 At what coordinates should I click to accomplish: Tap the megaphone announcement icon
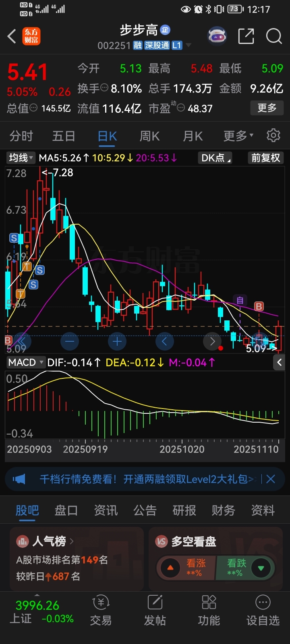pyautogui.click(x=19, y=479)
